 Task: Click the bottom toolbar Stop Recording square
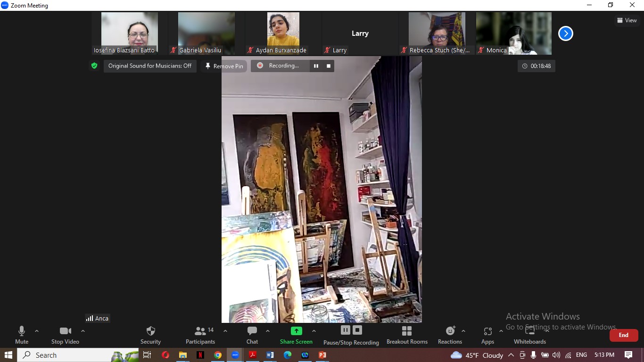click(x=357, y=330)
